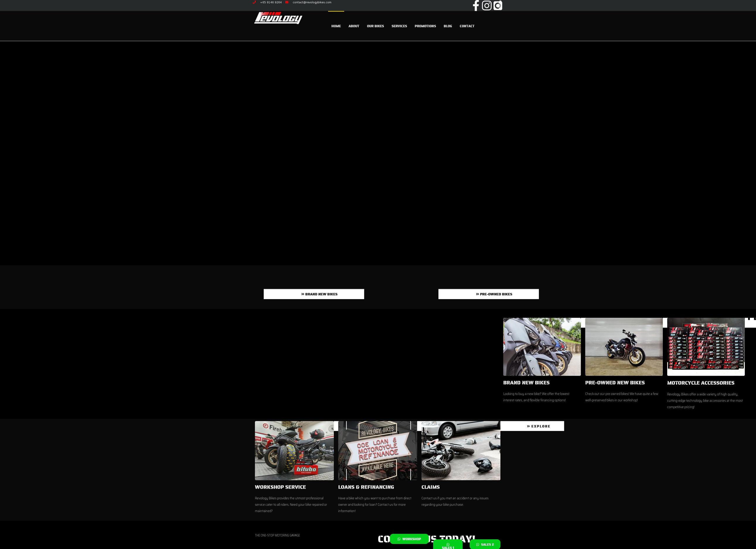This screenshot has width=756, height=549.
Task: Click the WhatsApp icon inside Sales 2 button
Action: [477, 544]
